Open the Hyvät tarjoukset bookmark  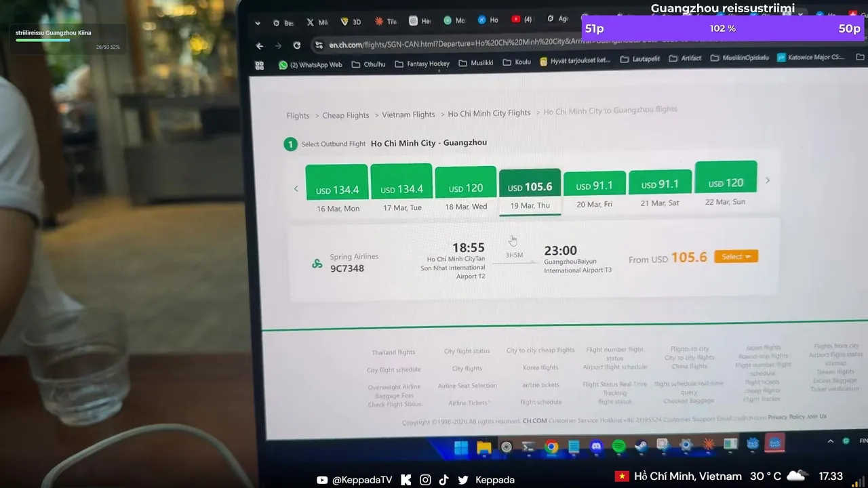[x=575, y=61]
